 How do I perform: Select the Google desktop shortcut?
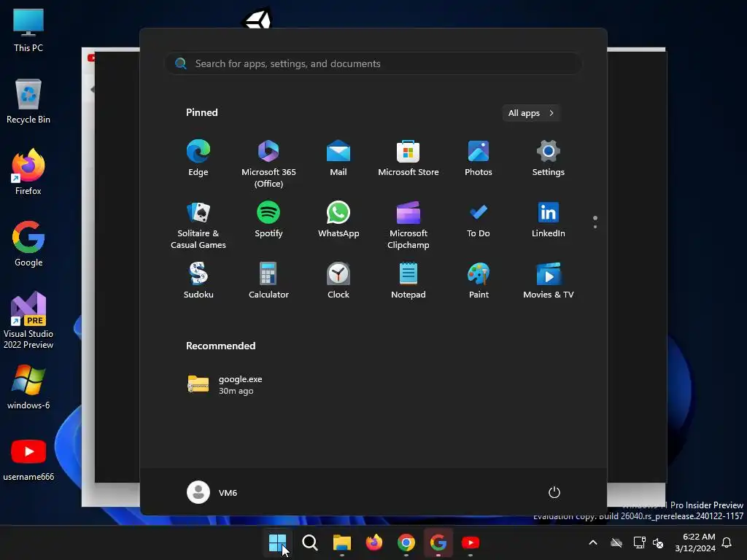coord(28,244)
